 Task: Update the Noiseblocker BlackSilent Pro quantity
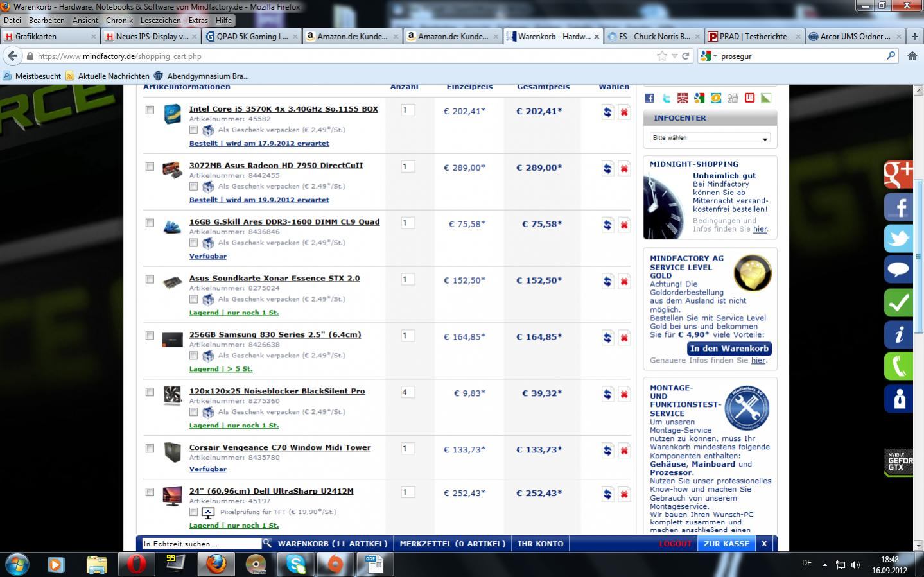tap(607, 395)
